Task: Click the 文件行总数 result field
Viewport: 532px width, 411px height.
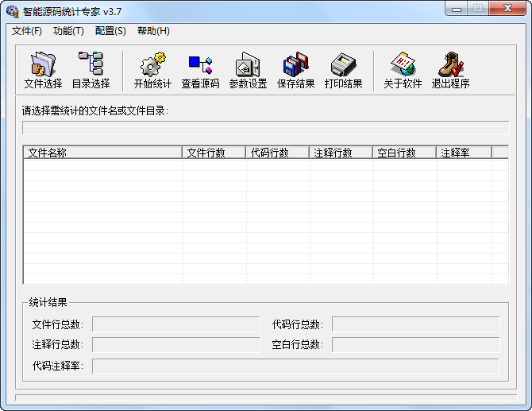Action: [x=176, y=324]
